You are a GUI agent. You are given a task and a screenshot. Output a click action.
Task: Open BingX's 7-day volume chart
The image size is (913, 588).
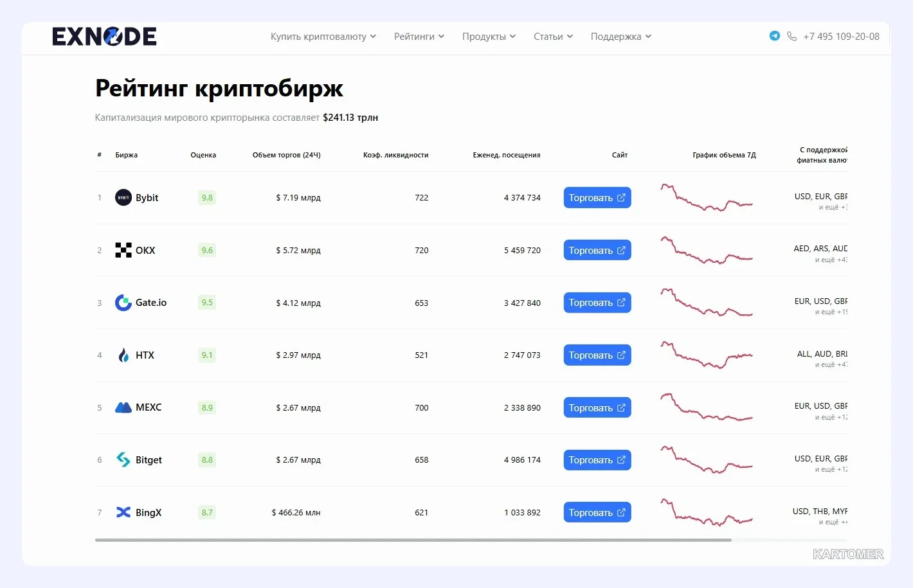(x=707, y=513)
